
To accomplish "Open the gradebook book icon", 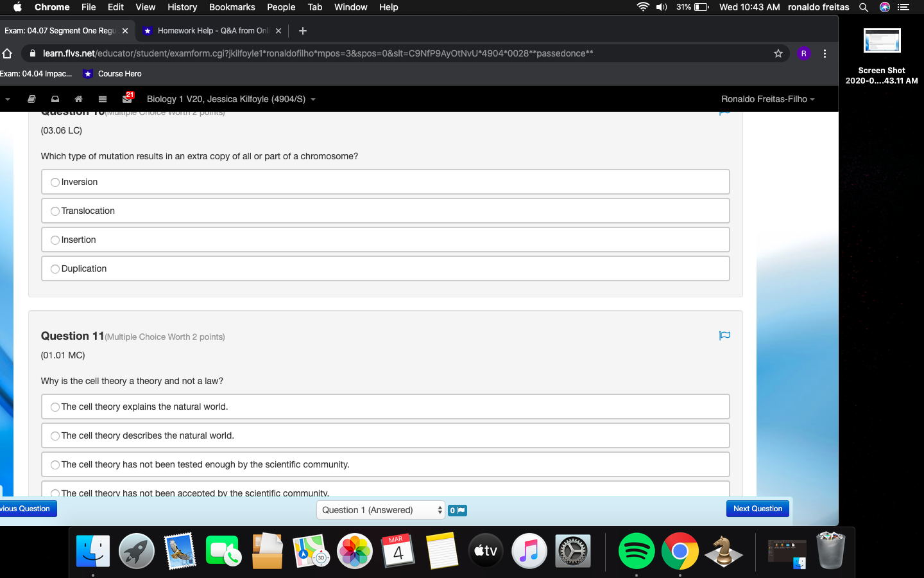I will pos(31,99).
